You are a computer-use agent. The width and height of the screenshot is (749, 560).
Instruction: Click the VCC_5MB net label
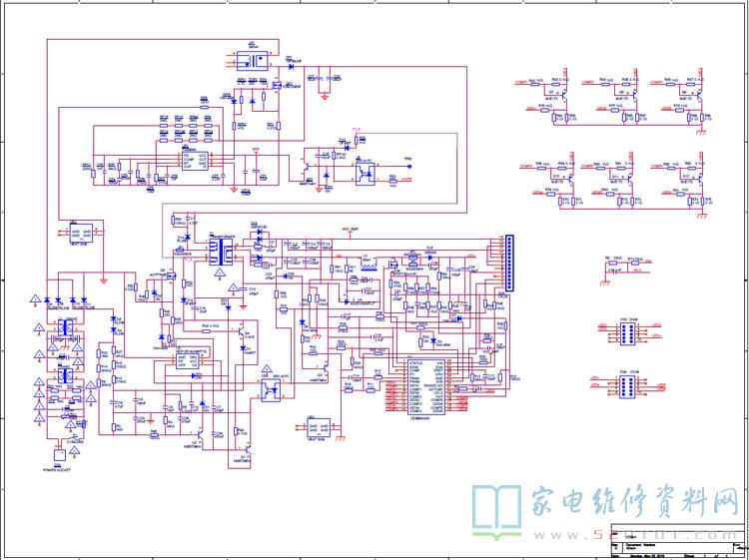(x=349, y=228)
